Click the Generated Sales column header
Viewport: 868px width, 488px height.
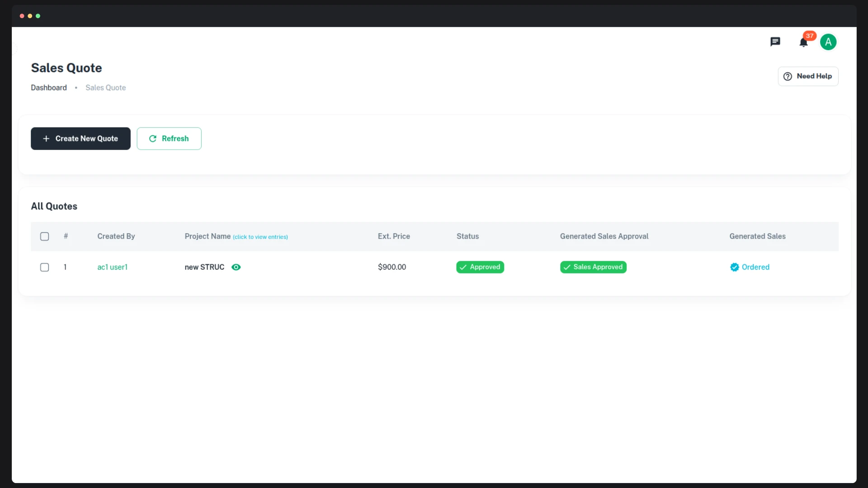757,236
